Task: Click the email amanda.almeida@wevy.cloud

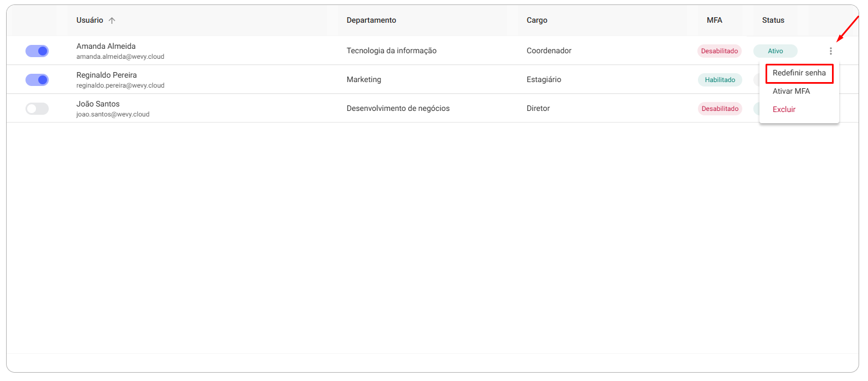Action: [x=120, y=57]
